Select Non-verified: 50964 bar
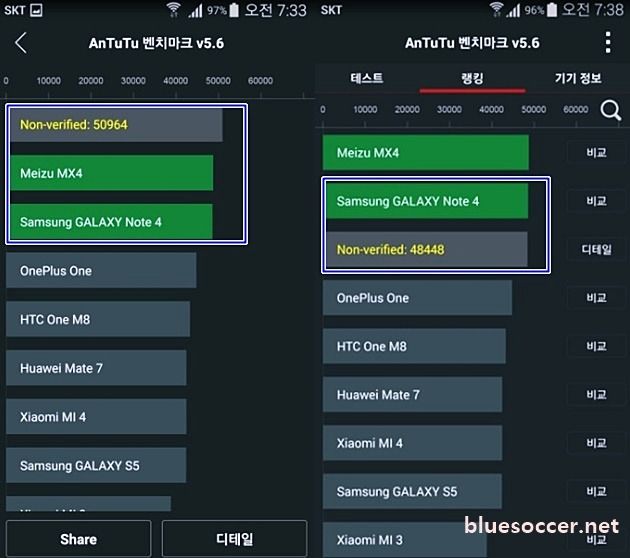Image resolution: width=630 pixels, height=558 pixels. click(117, 125)
